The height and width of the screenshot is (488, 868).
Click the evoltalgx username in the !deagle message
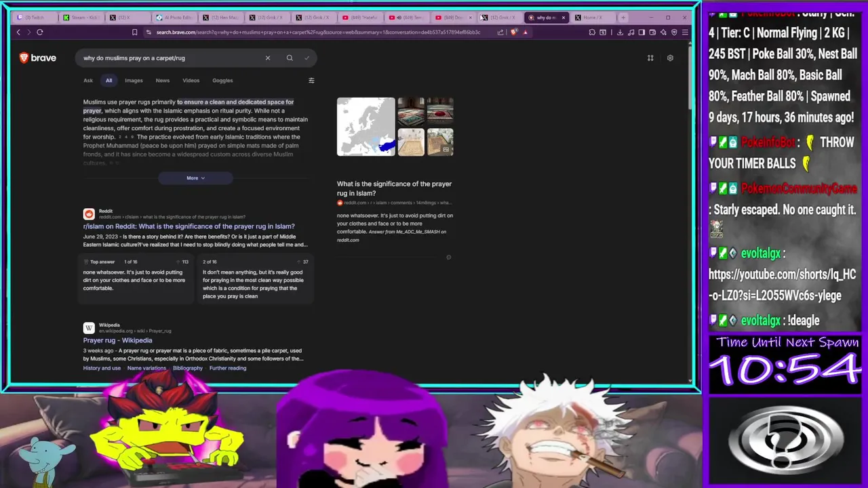pos(760,321)
